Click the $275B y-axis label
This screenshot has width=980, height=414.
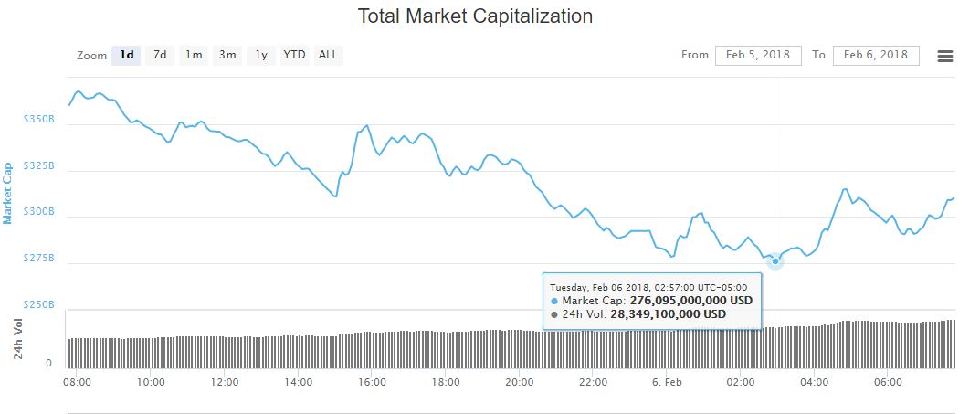(38, 259)
